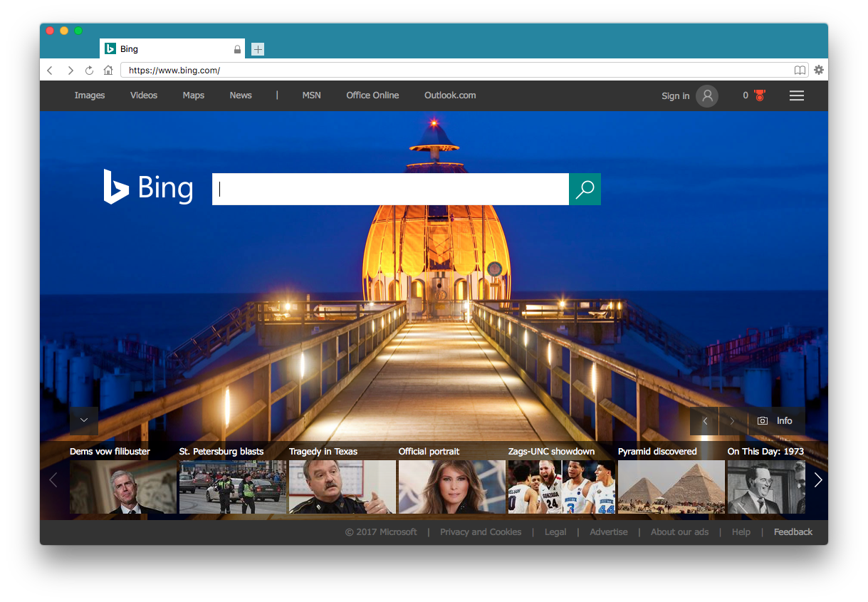Click the © 2017 Microsoft text

point(381,532)
